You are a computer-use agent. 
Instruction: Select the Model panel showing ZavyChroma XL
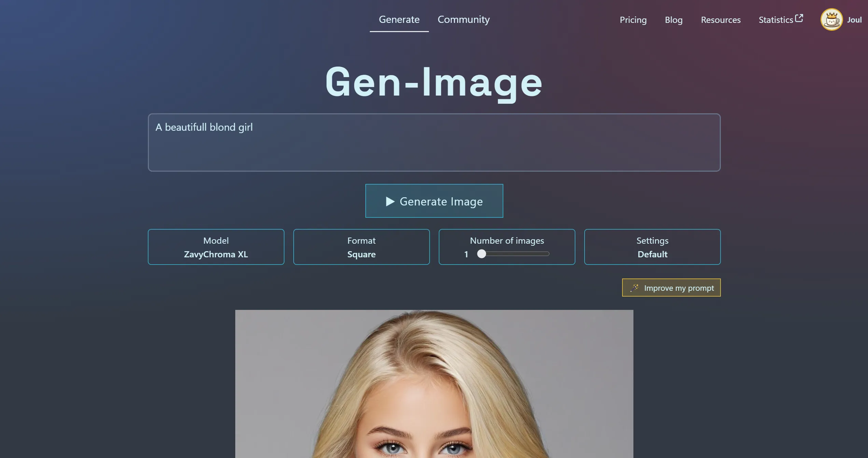[216, 247]
